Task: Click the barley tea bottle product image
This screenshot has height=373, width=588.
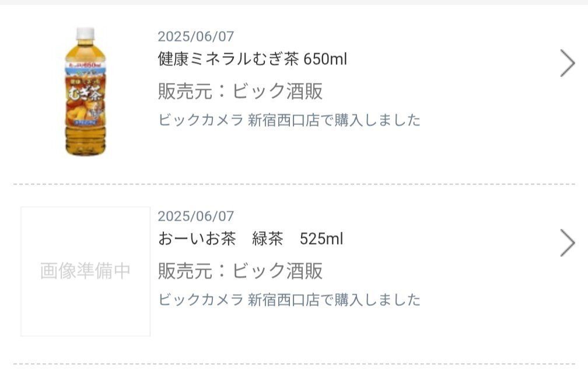Action: [x=85, y=92]
